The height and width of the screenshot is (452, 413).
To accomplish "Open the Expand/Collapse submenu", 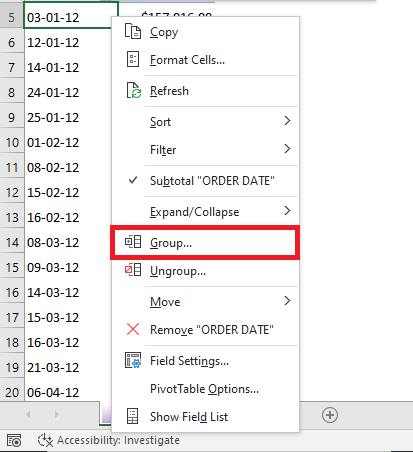I will pyautogui.click(x=205, y=211).
